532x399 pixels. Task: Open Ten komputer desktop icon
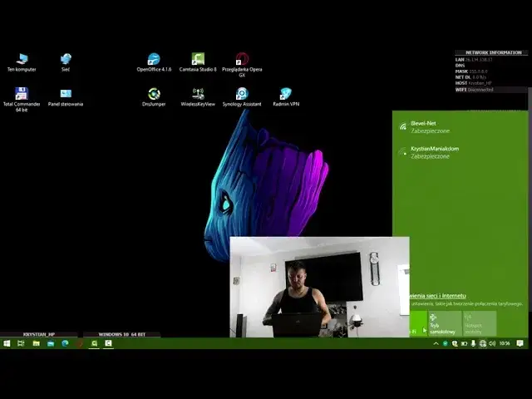click(x=22, y=60)
